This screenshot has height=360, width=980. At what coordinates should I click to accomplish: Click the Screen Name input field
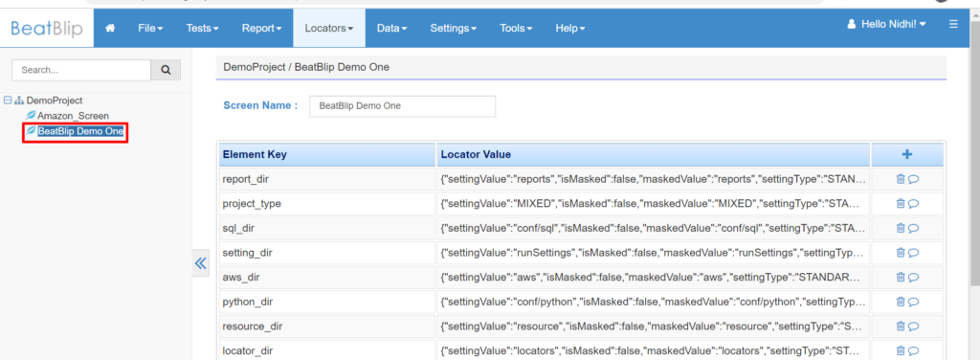coord(403,106)
